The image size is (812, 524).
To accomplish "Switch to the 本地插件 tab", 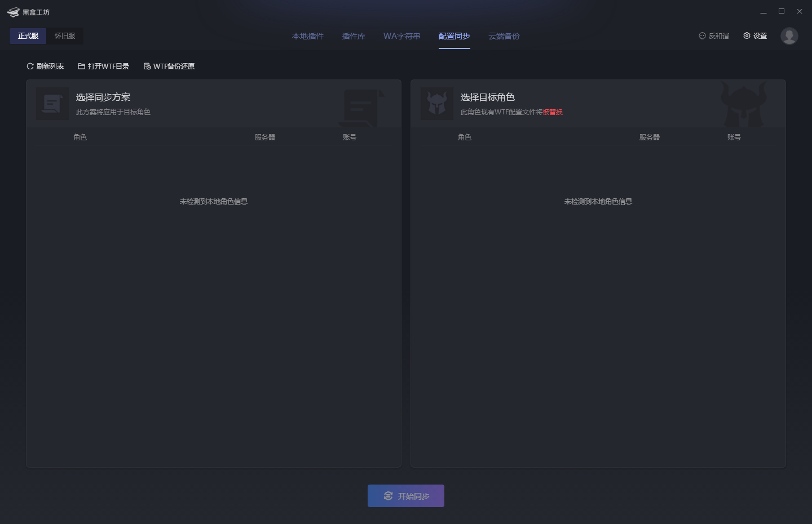I will [307, 35].
